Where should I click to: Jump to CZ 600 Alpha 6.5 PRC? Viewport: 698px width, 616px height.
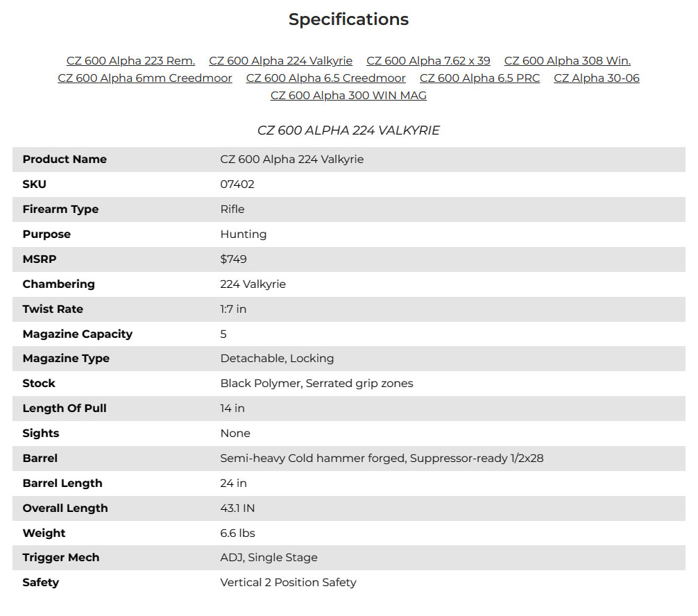tap(479, 78)
